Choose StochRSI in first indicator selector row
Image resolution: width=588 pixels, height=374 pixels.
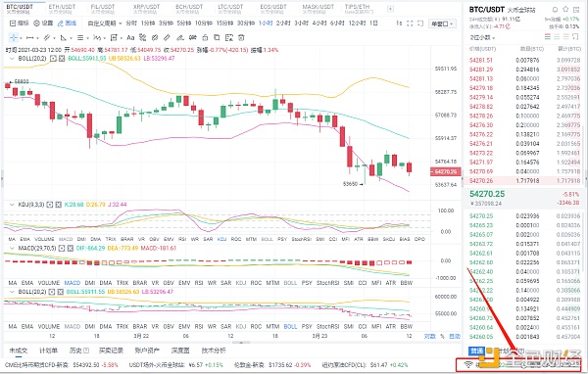(302, 239)
